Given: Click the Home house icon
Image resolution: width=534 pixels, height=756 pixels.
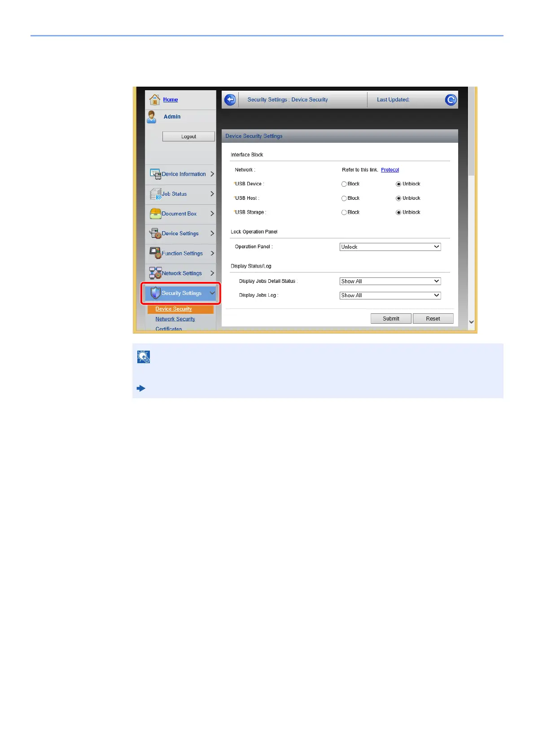Looking at the screenshot, I should pos(155,99).
